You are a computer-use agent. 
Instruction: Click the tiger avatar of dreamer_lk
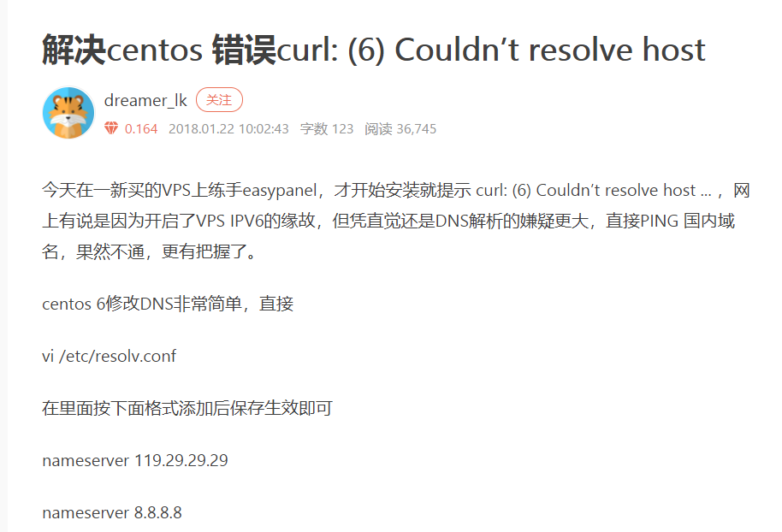(68, 113)
